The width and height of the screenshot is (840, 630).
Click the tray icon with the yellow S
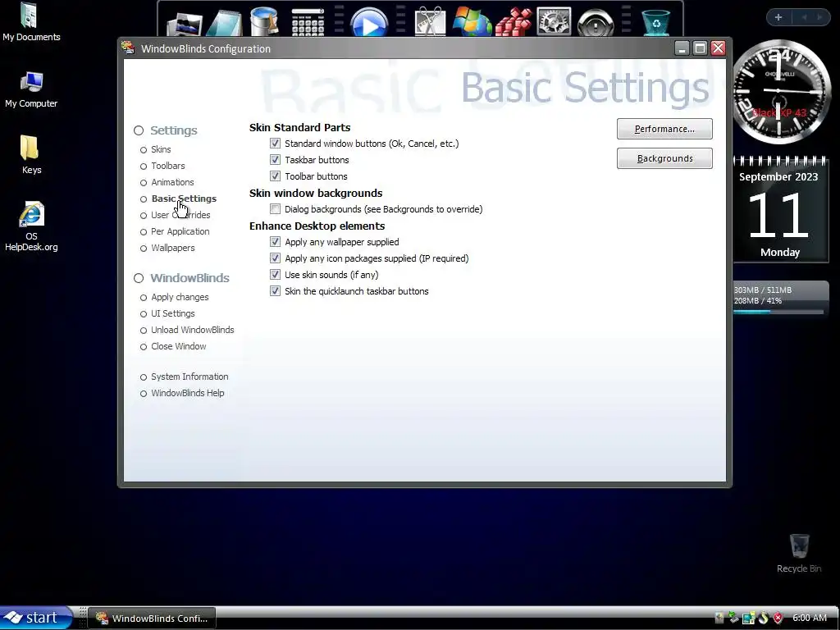(x=764, y=618)
